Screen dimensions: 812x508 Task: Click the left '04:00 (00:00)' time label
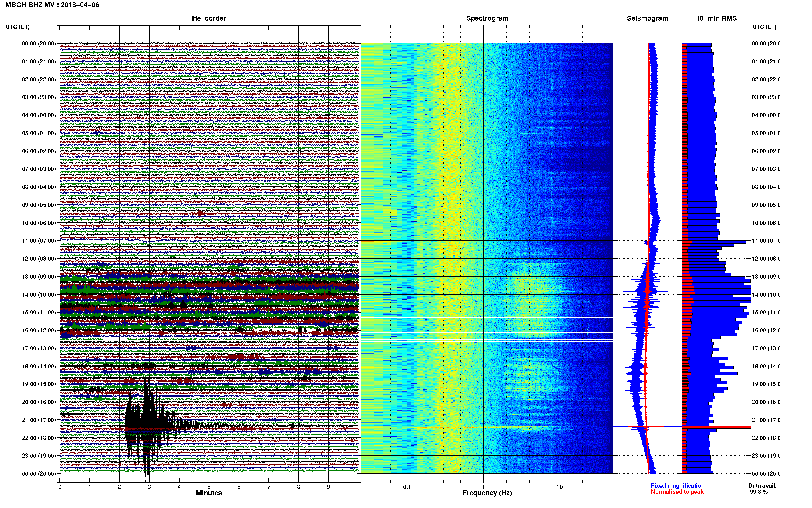(x=39, y=115)
